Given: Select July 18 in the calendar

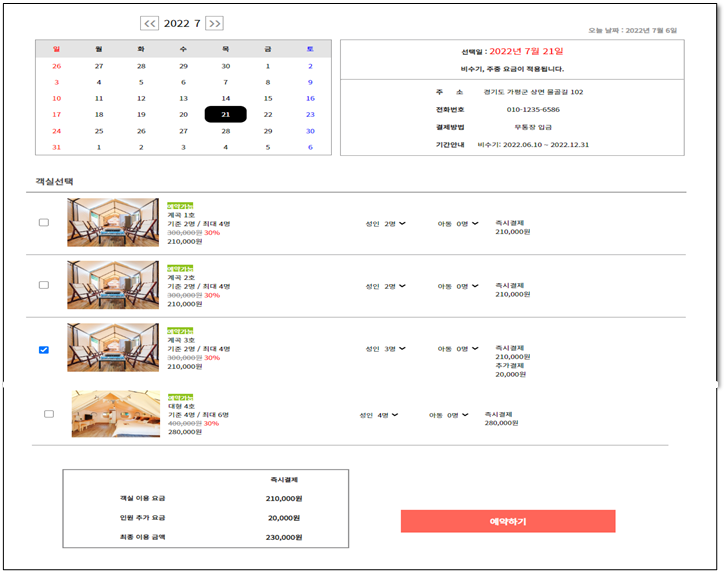Looking at the screenshot, I should click(x=99, y=114).
